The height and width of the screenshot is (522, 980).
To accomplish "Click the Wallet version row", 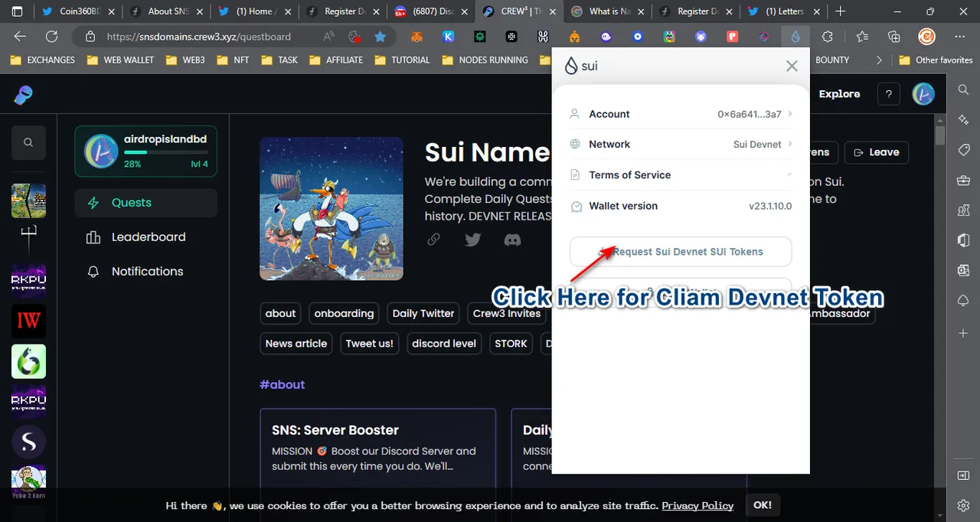I will click(681, 206).
